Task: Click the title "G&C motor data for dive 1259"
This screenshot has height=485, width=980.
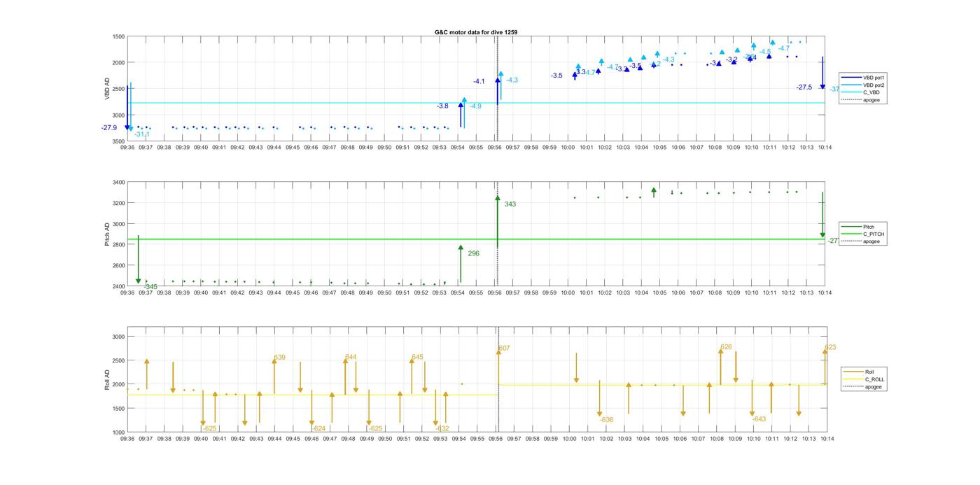Action: coord(476,32)
